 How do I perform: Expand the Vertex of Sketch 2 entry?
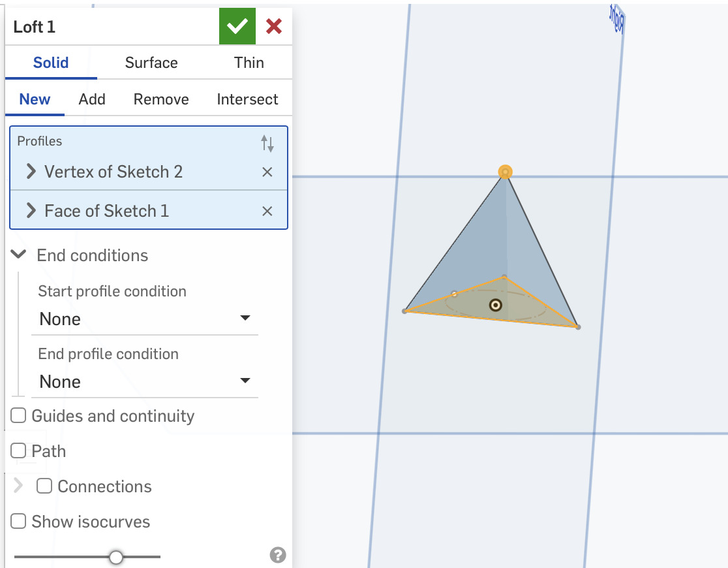[x=31, y=172]
